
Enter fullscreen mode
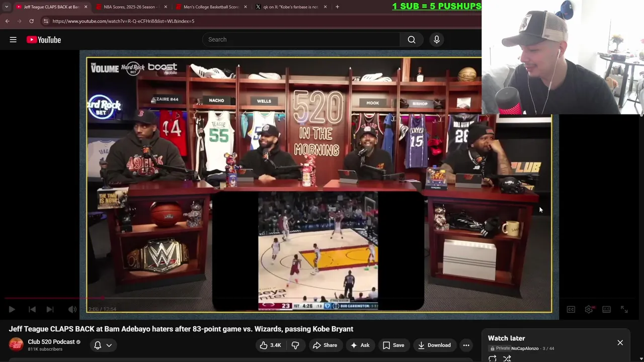(x=624, y=309)
